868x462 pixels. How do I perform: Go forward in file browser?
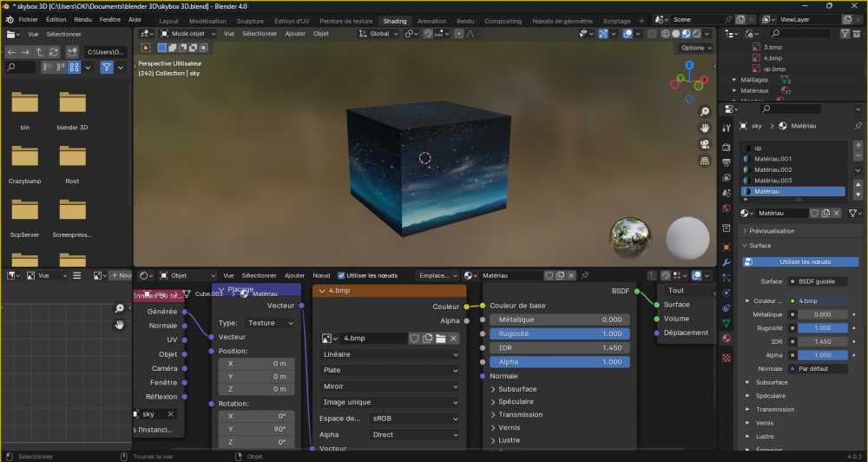click(x=25, y=52)
